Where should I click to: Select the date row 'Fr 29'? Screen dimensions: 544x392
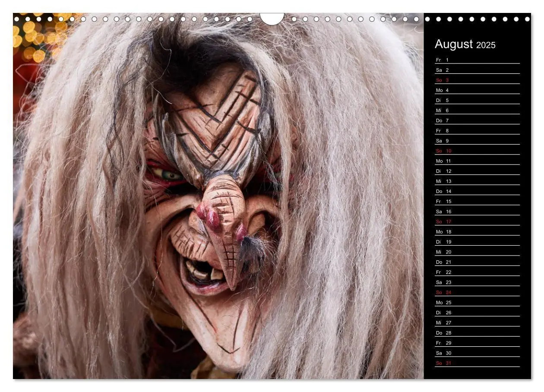tap(477, 343)
